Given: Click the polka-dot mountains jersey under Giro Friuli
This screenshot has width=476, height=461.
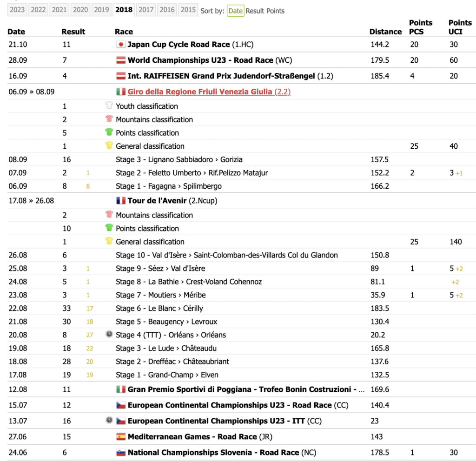Looking at the screenshot, I should [109, 119].
